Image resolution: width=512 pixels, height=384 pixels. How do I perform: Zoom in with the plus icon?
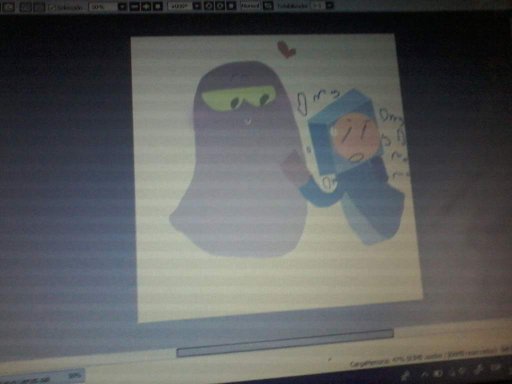(146, 6)
